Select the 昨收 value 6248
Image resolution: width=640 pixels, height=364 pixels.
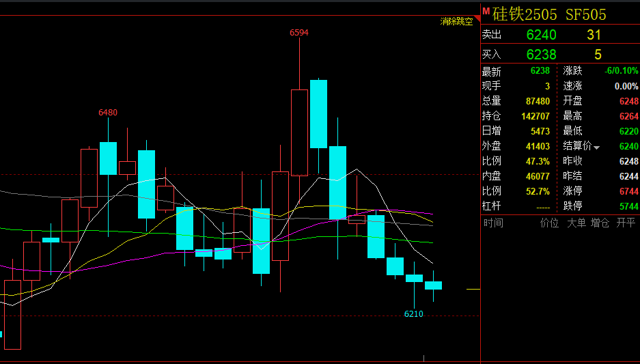click(629, 161)
